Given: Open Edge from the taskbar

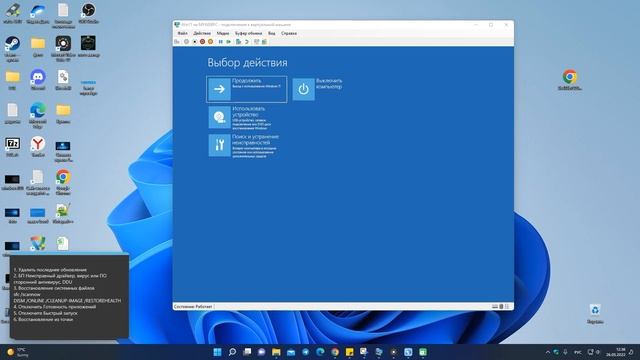Looking at the screenshot, I should click(x=320, y=352).
